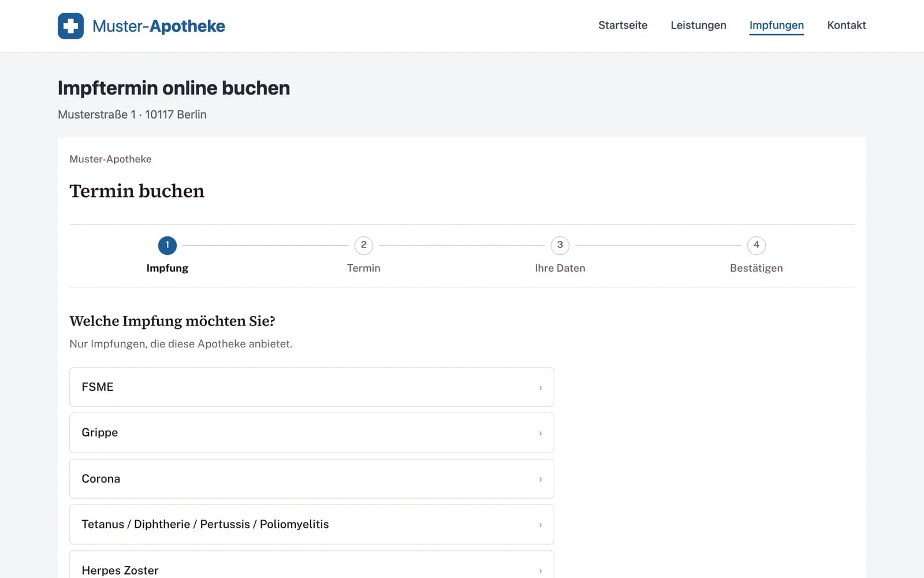924x578 pixels.
Task: Select step 1 circle for Impfung
Action: pos(167,245)
